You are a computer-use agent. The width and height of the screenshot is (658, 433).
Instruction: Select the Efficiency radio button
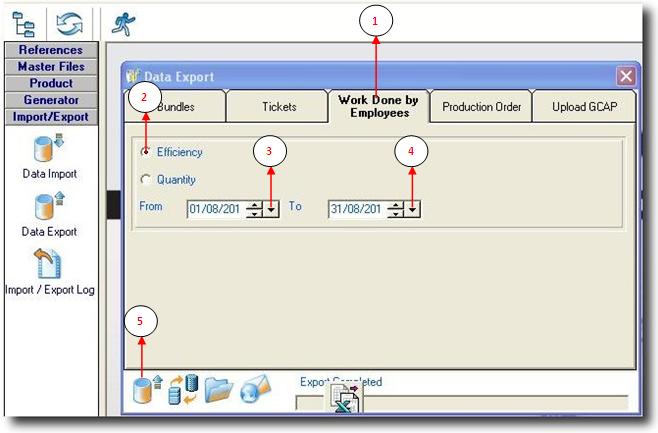[147, 153]
